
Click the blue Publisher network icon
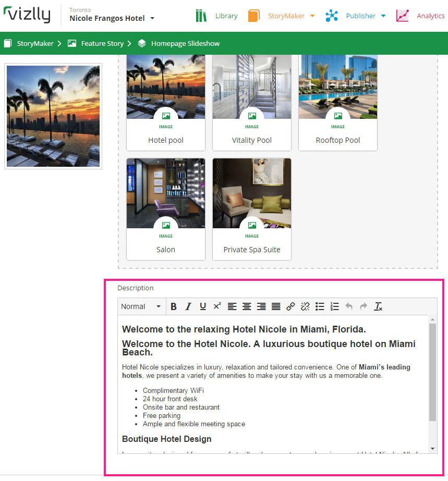(332, 16)
